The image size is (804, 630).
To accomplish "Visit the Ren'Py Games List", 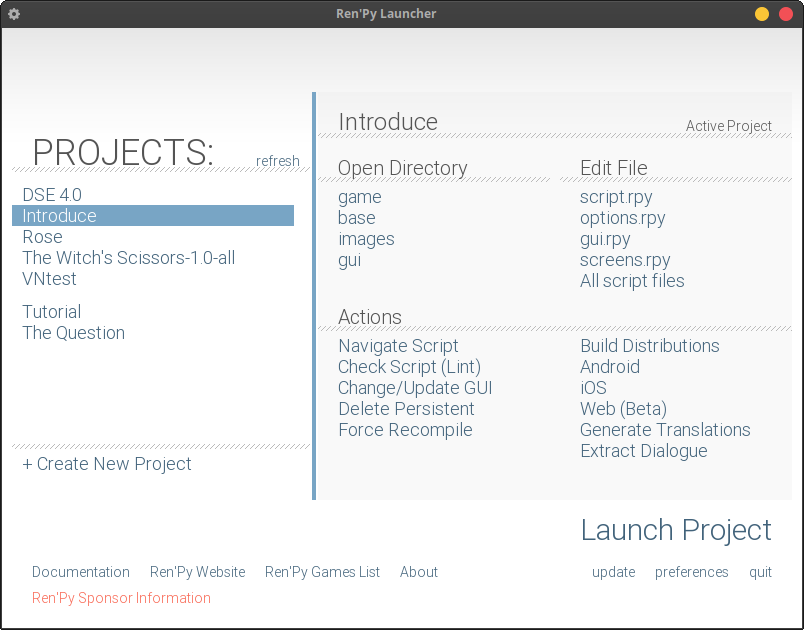I will pyautogui.click(x=321, y=572).
